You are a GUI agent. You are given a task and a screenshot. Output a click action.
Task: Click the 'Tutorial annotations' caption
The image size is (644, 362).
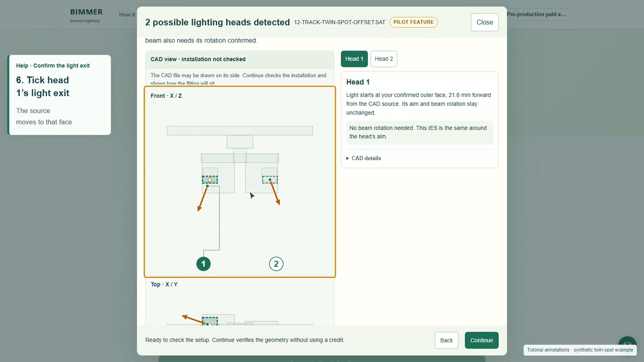(580, 350)
